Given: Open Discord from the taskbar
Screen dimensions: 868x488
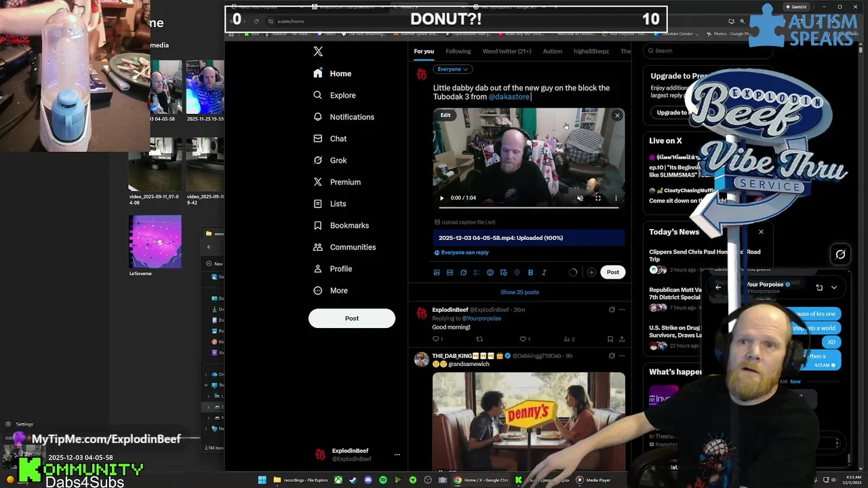Looking at the screenshot, I should pos(368,480).
